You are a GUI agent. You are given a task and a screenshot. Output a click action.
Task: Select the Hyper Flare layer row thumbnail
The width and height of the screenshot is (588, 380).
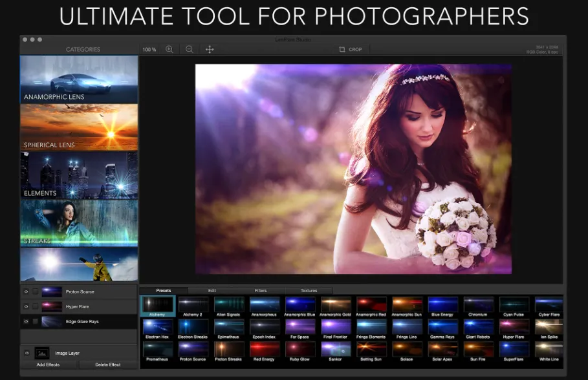click(52, 306)
